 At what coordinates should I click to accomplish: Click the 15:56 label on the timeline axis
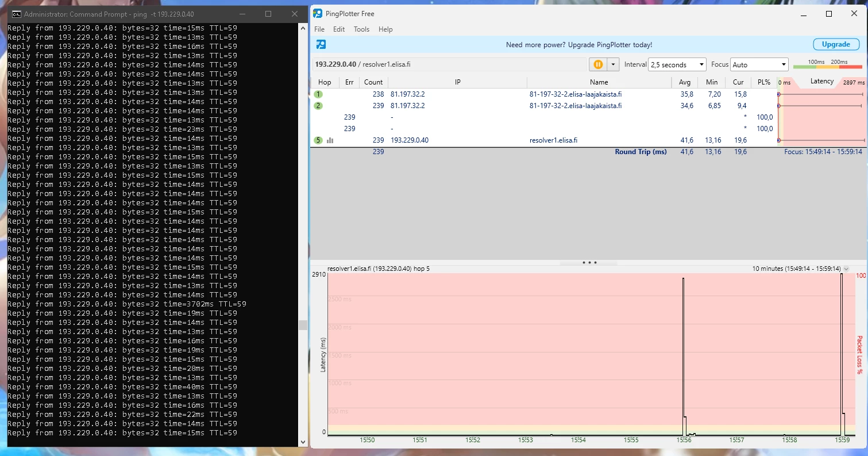(x=684, y=440)
